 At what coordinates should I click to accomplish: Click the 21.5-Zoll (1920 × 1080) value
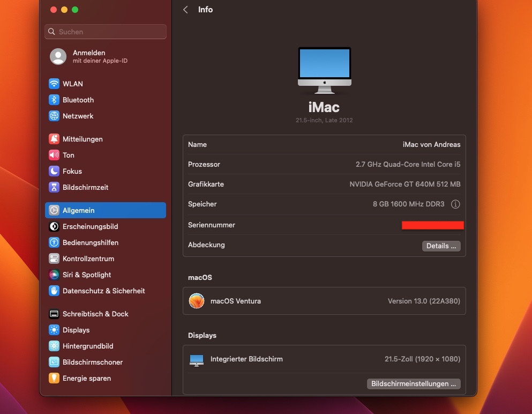pos(422,359)
